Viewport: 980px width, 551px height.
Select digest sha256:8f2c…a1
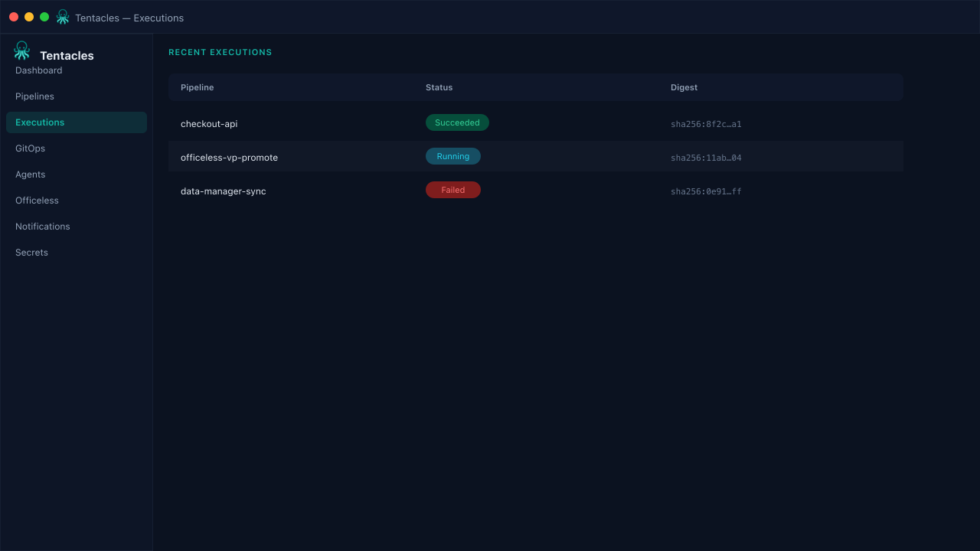(706, 124)
